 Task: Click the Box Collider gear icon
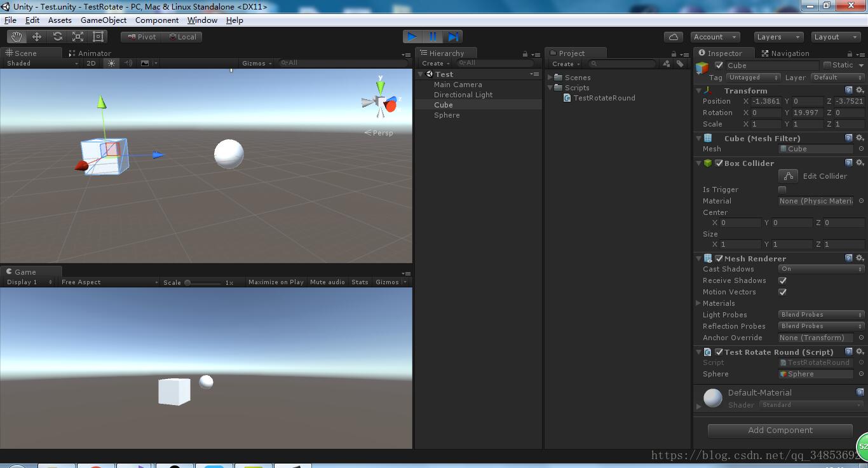[x=860, y=163]
